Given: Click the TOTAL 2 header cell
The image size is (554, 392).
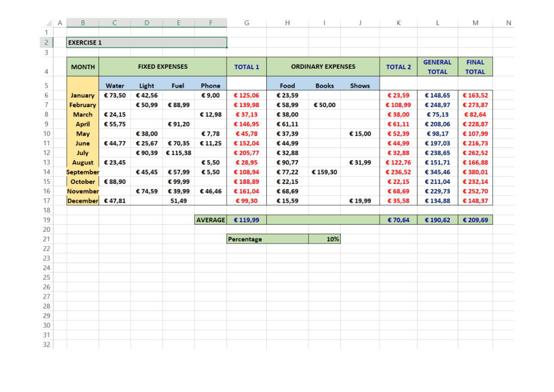Looking at the screenshot, I should 398,66.
